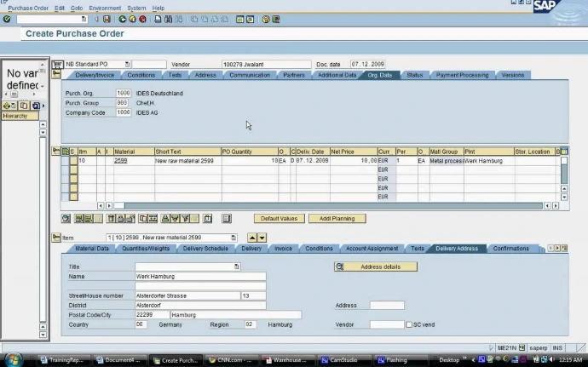Click the Print icon in toolbar
The height and width of the screenshot is (367, 588).
coord(158,19)
